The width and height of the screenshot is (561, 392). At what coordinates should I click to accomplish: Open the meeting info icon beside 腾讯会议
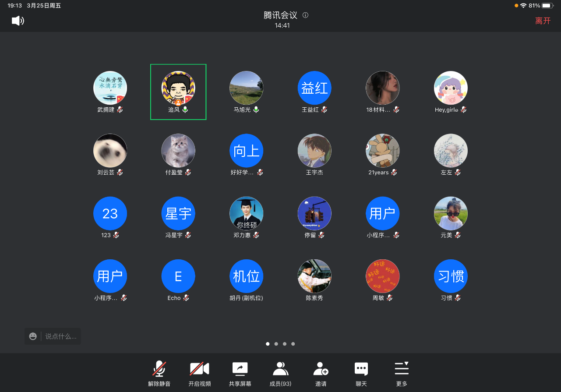tap(306, 15)
